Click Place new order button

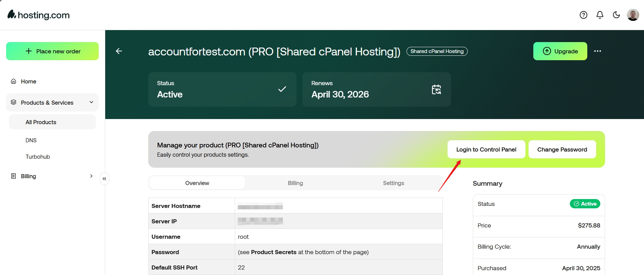pos(52,51)
